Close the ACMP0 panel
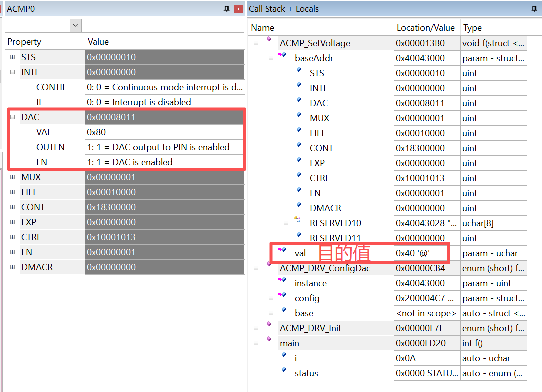The width and height of the screenshot is (542, 392). [x=238, y=9]
